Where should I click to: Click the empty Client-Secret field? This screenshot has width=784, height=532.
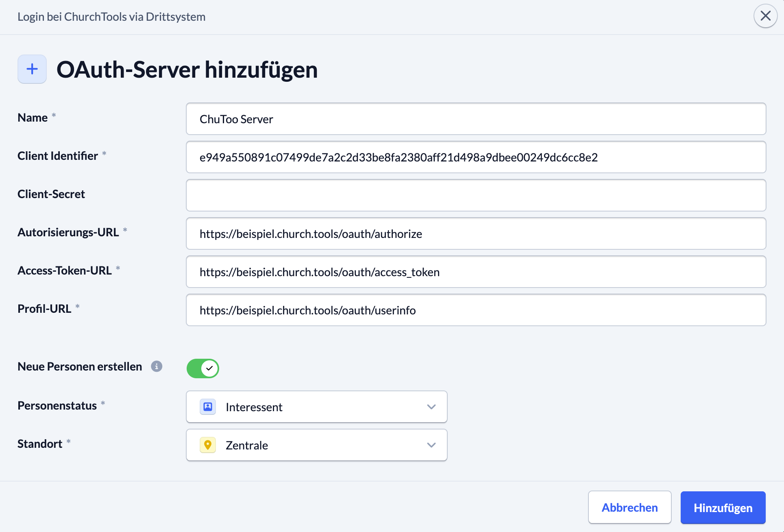click(x=476, y=195)
